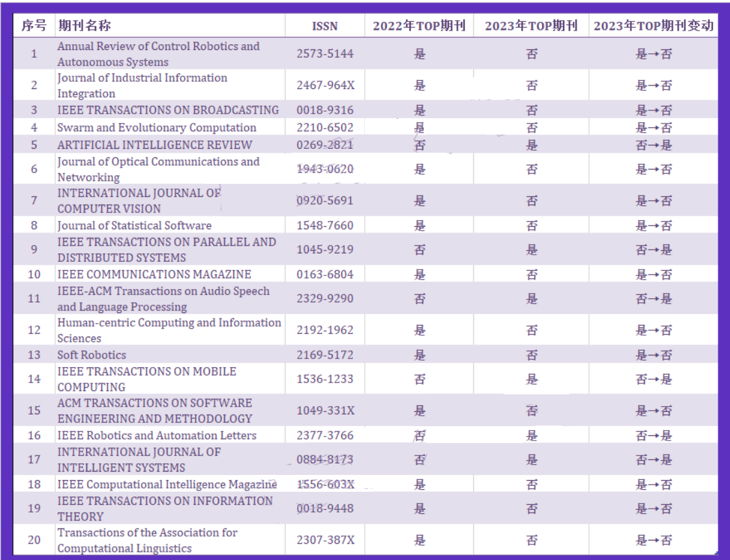Click row number 20 in 序号 column
This screenshot has width=730, height=560.
pyautogui.click(x=34, y=540)
